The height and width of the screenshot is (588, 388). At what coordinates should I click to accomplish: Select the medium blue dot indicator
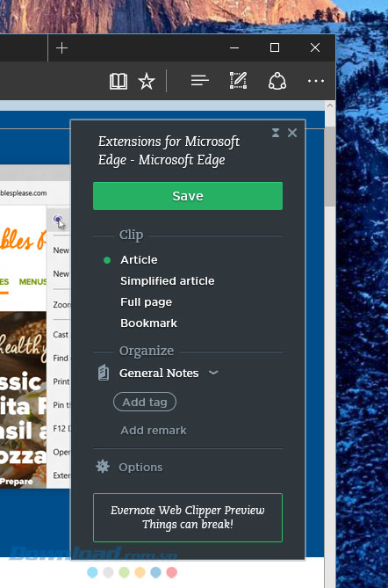tap(155, 572)
